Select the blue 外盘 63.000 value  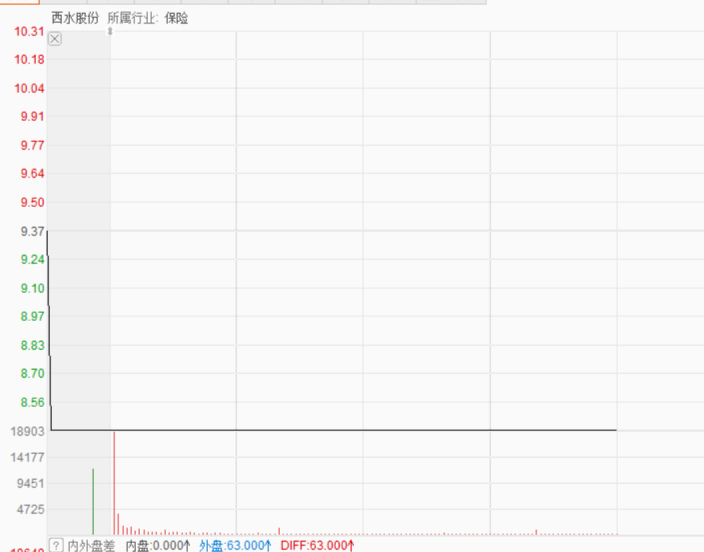[x=235, y=545]
